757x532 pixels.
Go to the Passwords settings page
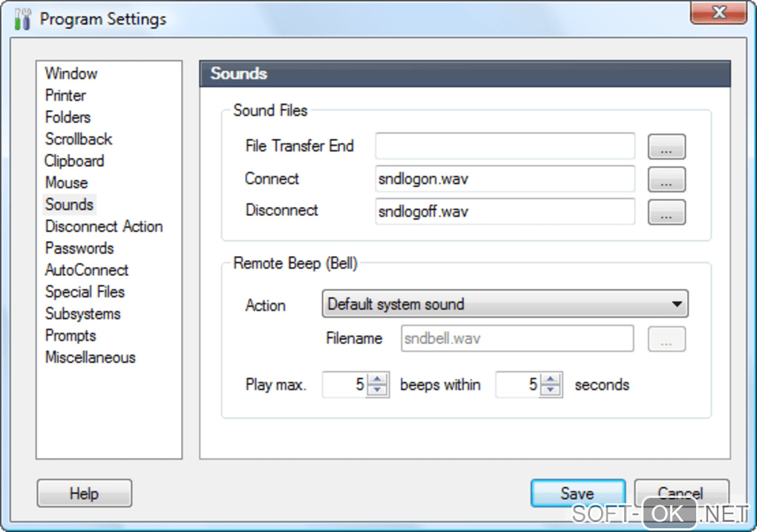point(79,249)
